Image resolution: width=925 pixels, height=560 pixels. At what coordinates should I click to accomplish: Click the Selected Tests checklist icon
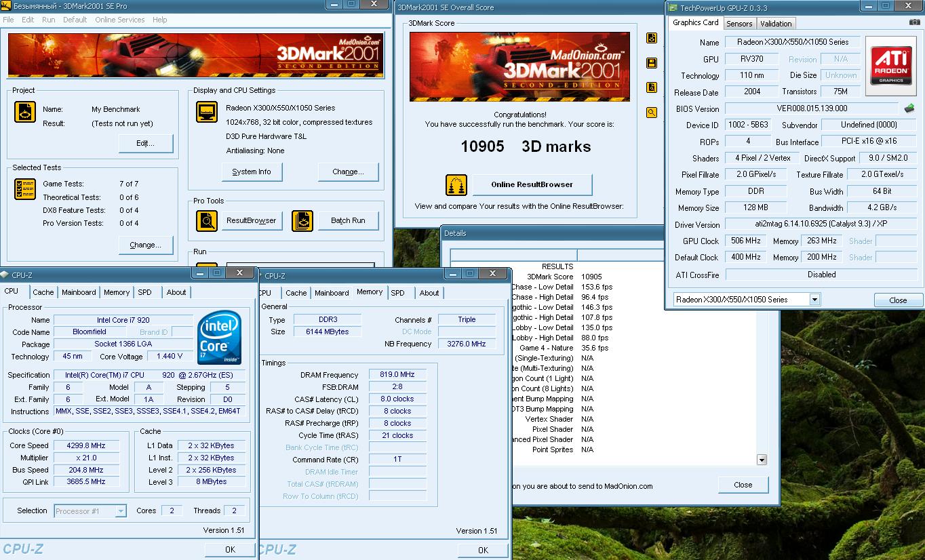pos(25,189)
